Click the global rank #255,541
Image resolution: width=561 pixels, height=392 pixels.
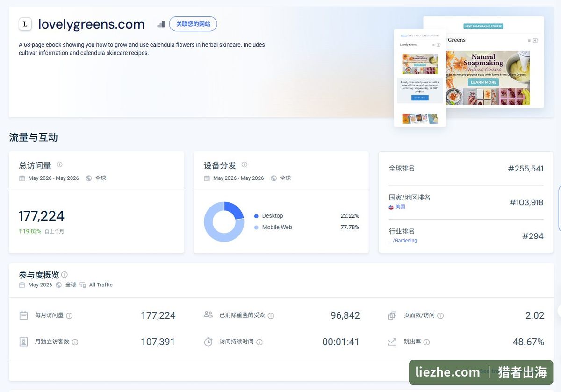point(526,169)
